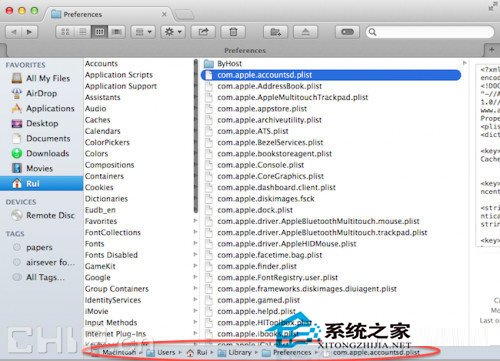Create a new folder using toolbar
Screen dimensions: 500x361
click(x=275, y=32)
